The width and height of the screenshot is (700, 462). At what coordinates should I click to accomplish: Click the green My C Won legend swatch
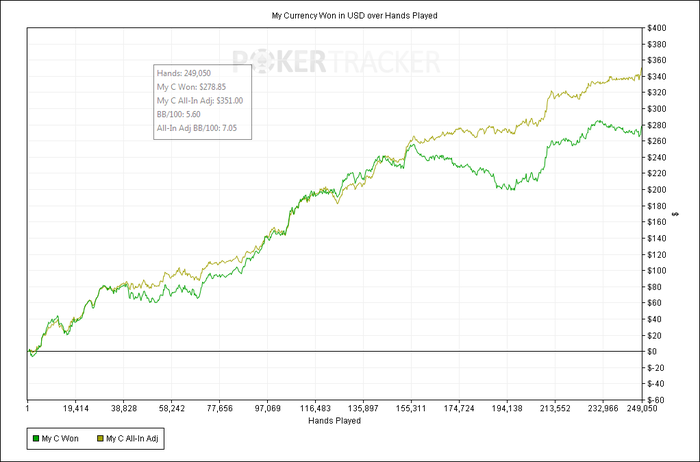click(36, 439)
